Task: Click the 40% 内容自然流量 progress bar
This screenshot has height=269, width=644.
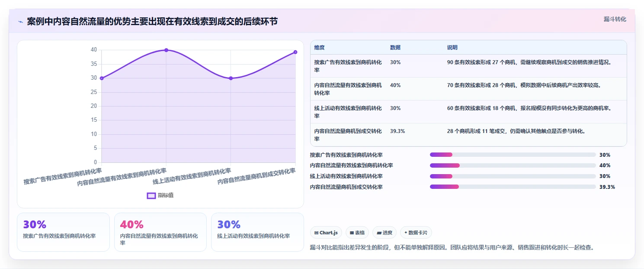Action: [513, 165]
